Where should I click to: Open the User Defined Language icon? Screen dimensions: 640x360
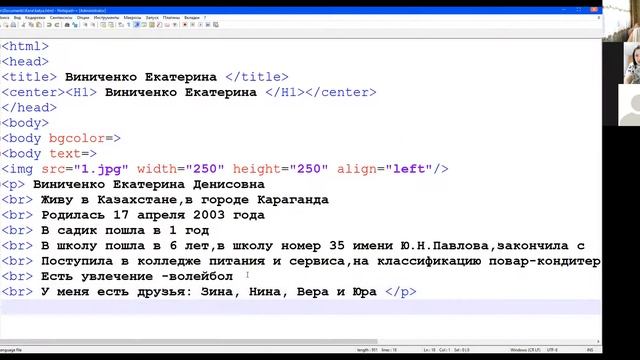tap(144, 25)
